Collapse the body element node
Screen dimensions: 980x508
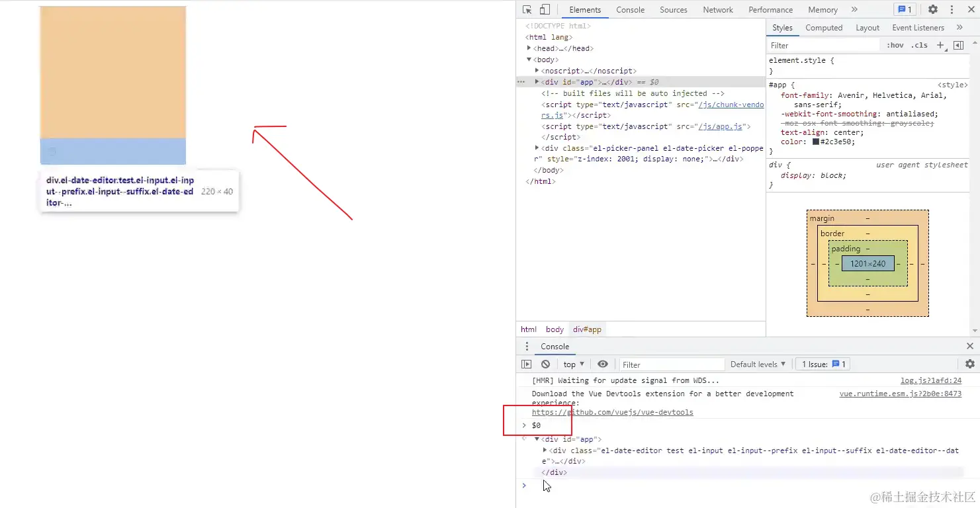coord(529,60)
